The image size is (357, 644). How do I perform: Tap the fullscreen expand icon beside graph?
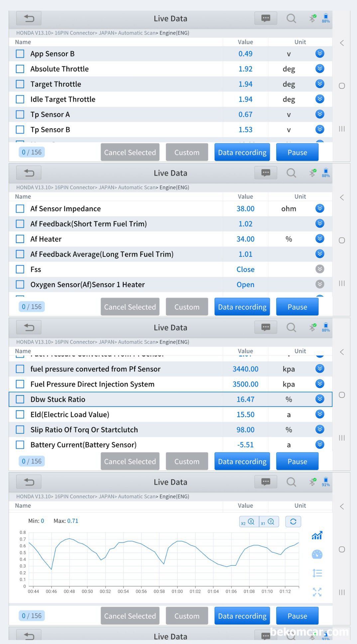coord(317,592)
